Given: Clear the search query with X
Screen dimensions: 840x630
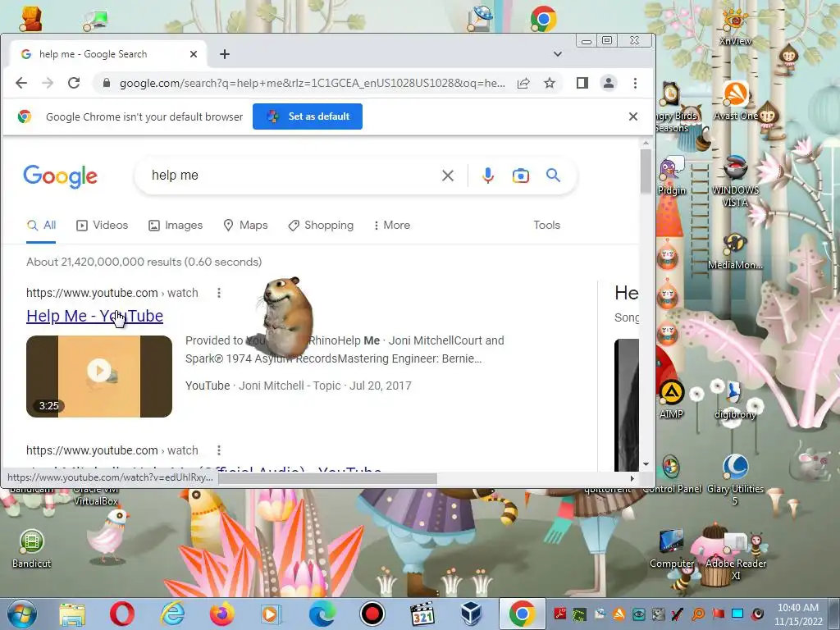Looking at the screenshot, I should (448, 176).
